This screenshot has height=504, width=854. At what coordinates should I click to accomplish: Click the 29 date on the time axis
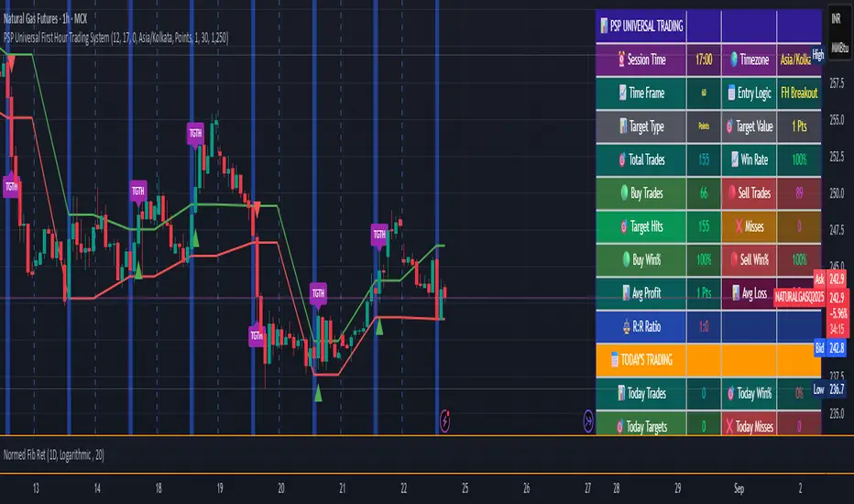677,488
